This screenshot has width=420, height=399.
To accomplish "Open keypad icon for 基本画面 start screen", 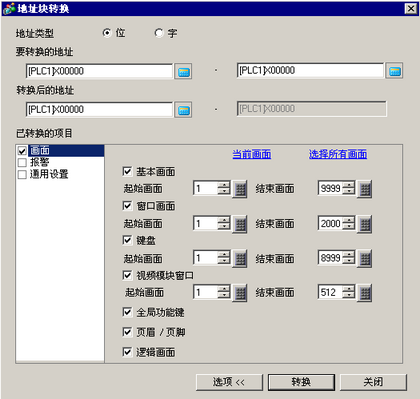I will click(x=240, y=189).
